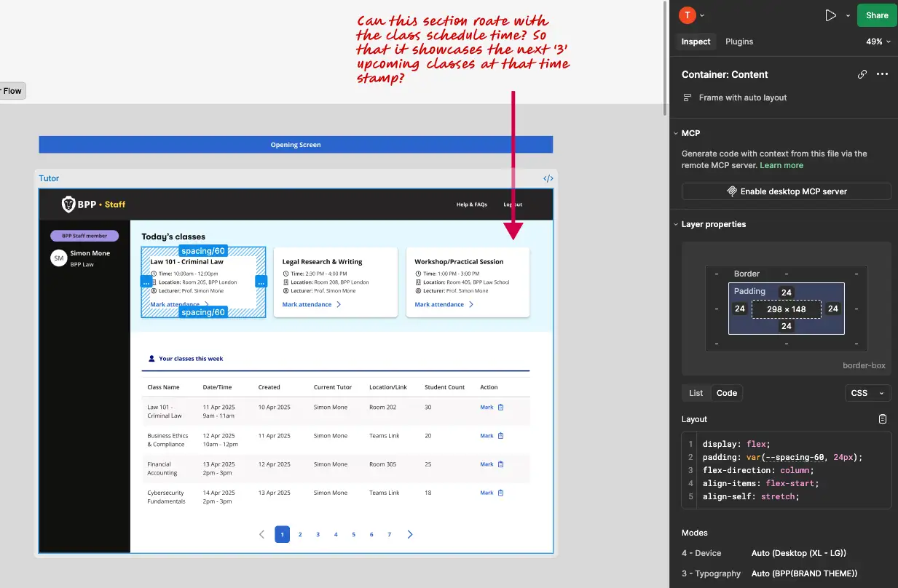Open dropdown arrow next to Present play

pos(848,15)
